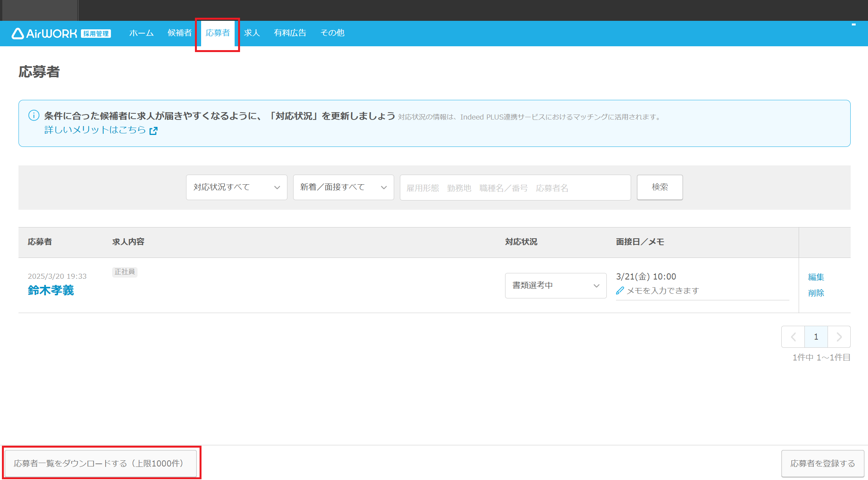Screen dimensions: 868x480
Task: Open the 有料広告 menu item
Action: point(290,33)
